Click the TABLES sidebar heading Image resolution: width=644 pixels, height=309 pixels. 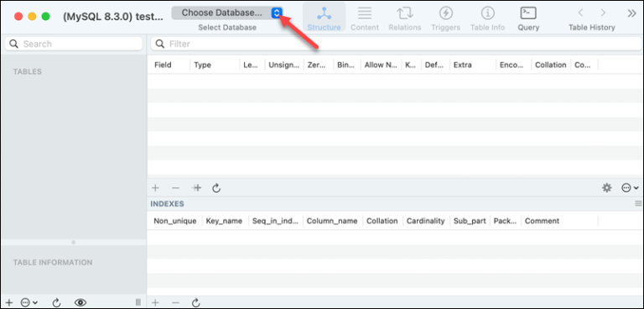[x=28, y=71]
